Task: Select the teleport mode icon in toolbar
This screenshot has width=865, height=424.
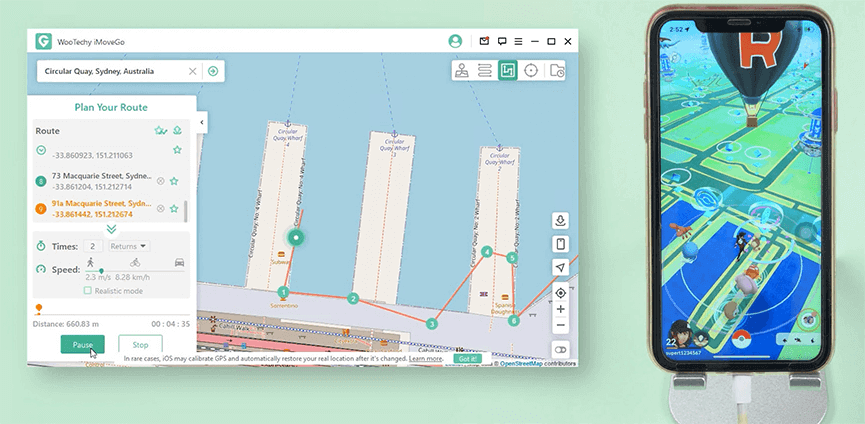Action: (x=461, y=71)
